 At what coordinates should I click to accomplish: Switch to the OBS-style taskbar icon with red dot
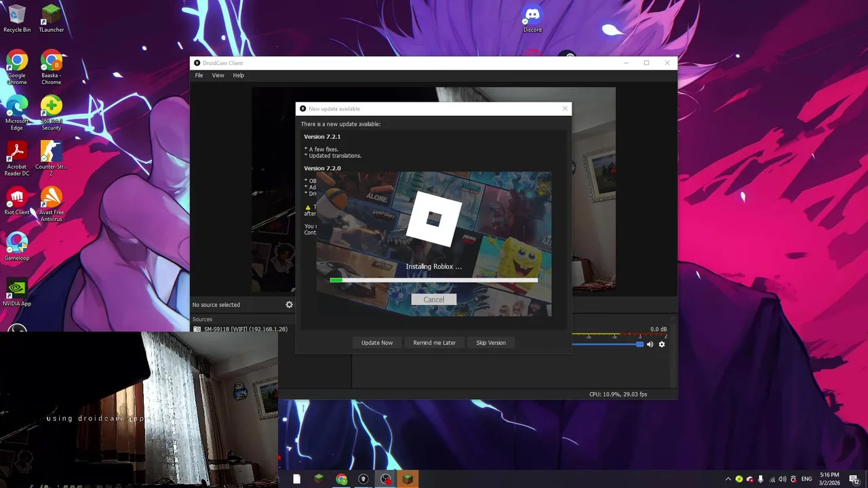(386, 479)
